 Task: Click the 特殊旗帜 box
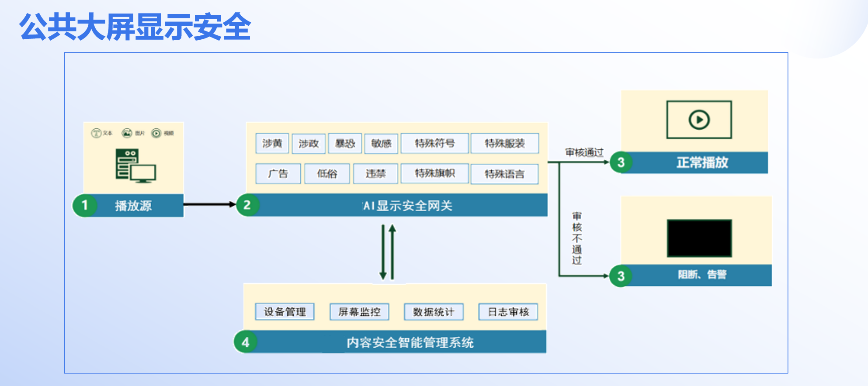[x=434, y=173]
